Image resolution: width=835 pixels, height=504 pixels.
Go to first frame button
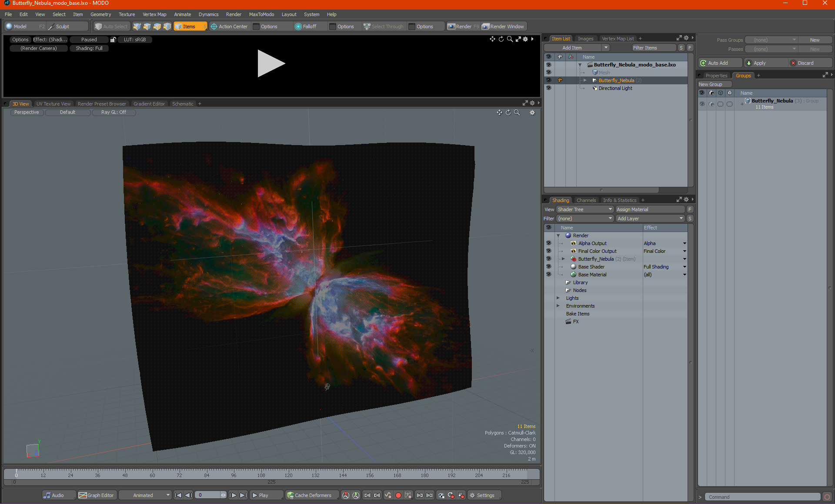(178, 495)
